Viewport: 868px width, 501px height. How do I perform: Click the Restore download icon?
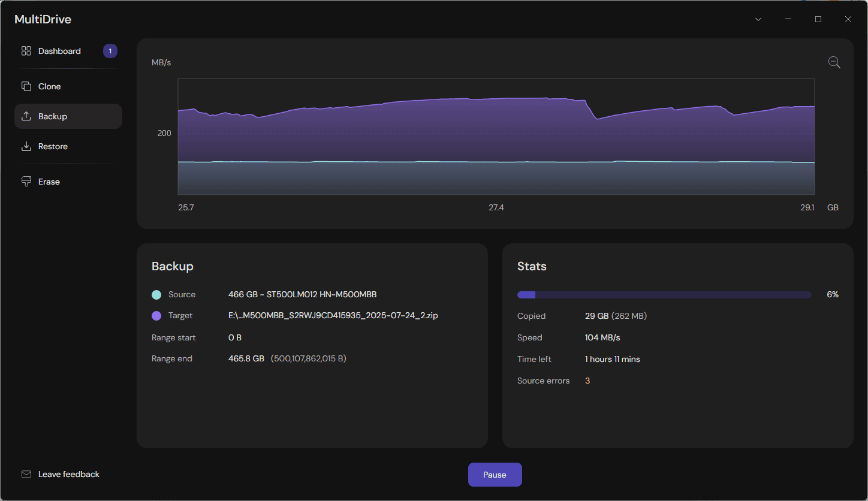point(26,146)
